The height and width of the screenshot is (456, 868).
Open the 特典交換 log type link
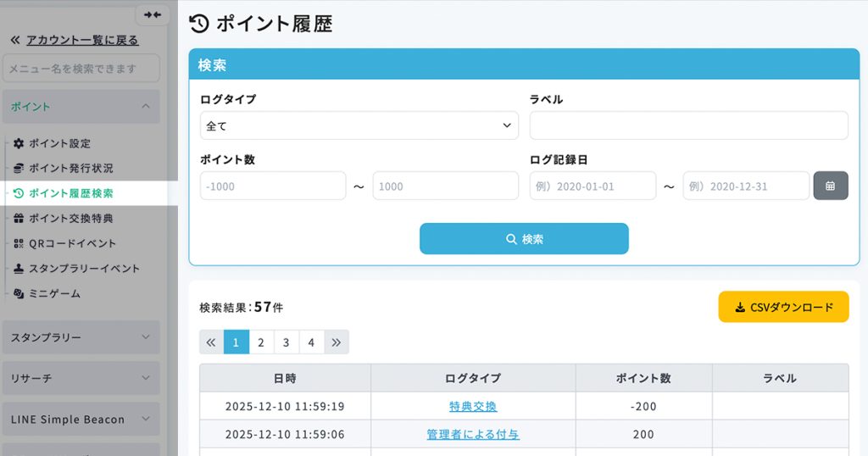tap(473, 406)
